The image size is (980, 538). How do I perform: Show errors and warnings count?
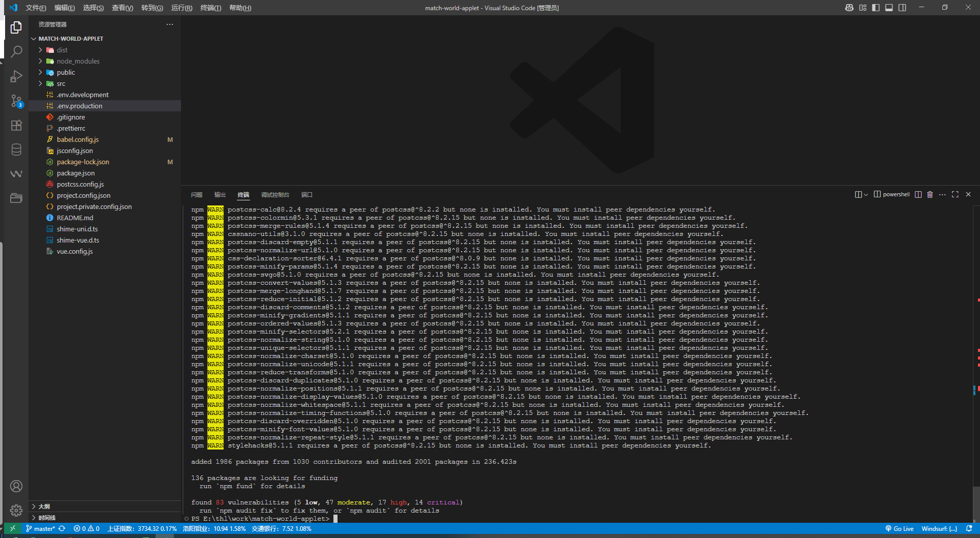coord(86,528)
